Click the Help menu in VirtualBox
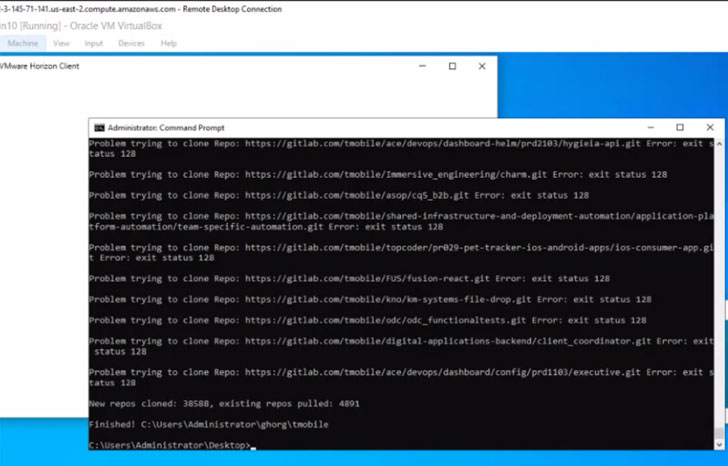Screen dimensions: 728x466 (x=168, y=43)
